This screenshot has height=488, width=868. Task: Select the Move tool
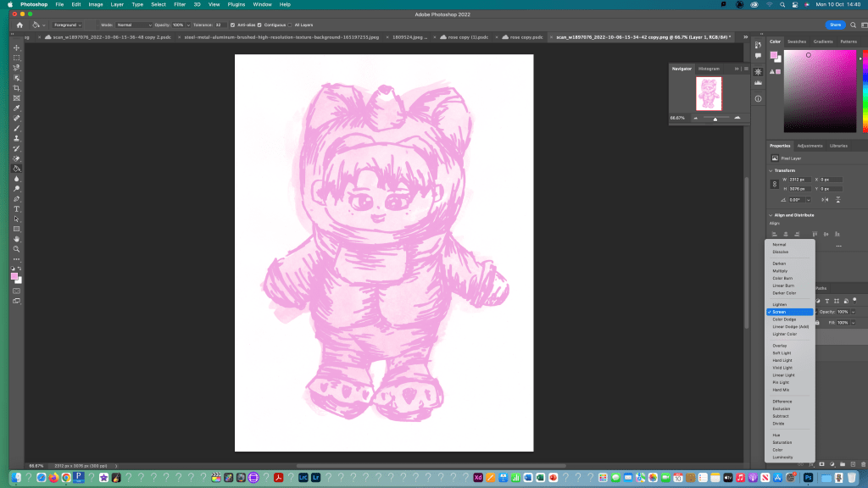click(16, 47)
